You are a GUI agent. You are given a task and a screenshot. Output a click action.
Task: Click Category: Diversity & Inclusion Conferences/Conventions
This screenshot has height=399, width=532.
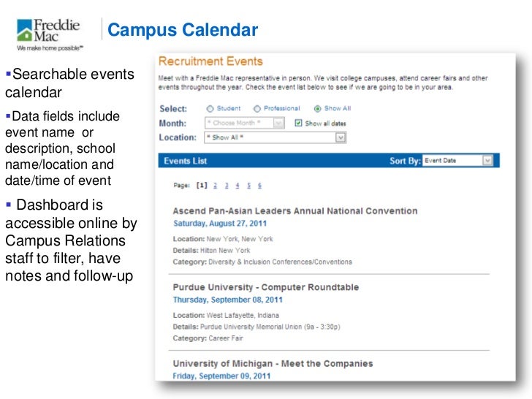coord(262,262)
